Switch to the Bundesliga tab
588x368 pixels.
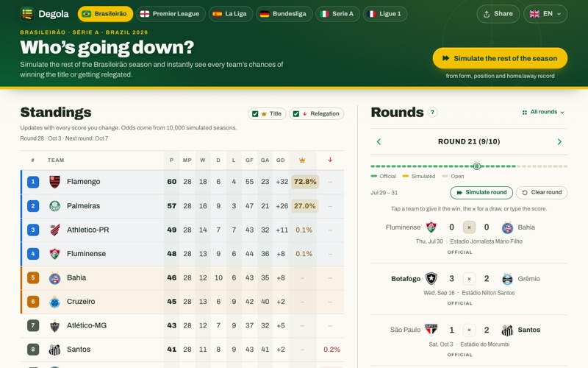[x=284, y=14]
